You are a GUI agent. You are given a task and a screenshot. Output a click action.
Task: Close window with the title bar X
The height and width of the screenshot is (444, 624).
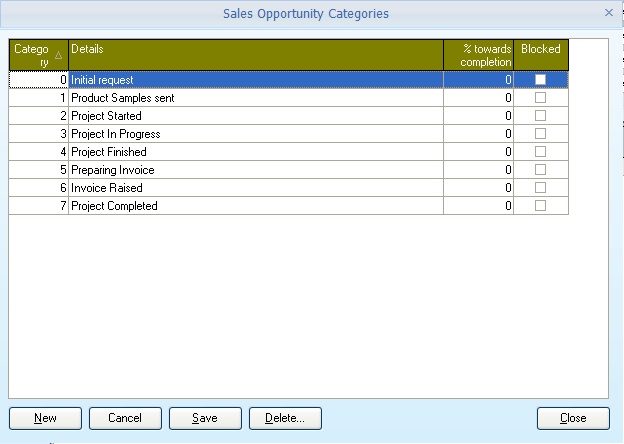pyautogui.click(x=609, y=13)
